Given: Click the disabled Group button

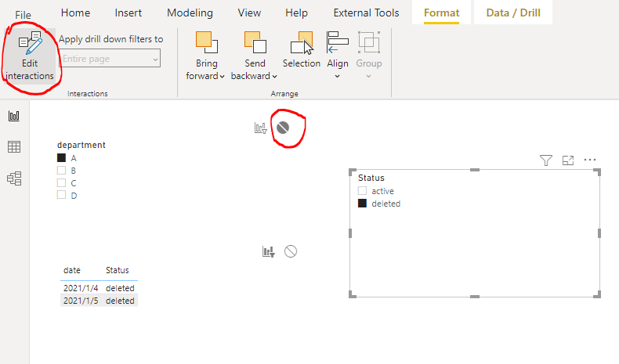Looking at the screenshot, I should 369,56.
